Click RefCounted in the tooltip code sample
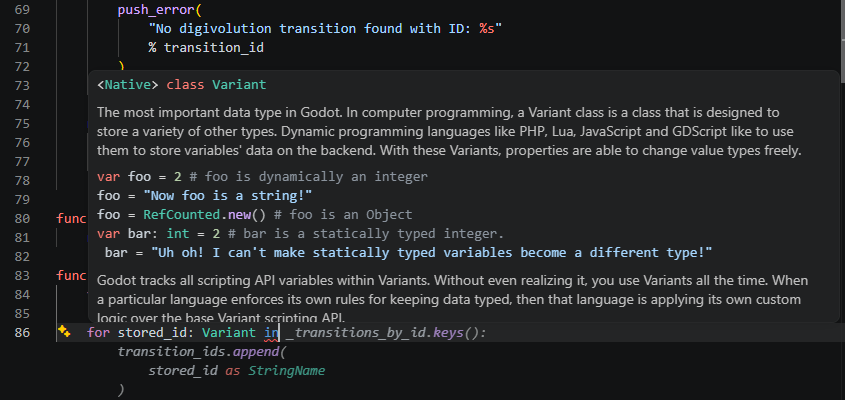This screenshot has width=845, height=400. pyautogui.click(x=182, y=215)
